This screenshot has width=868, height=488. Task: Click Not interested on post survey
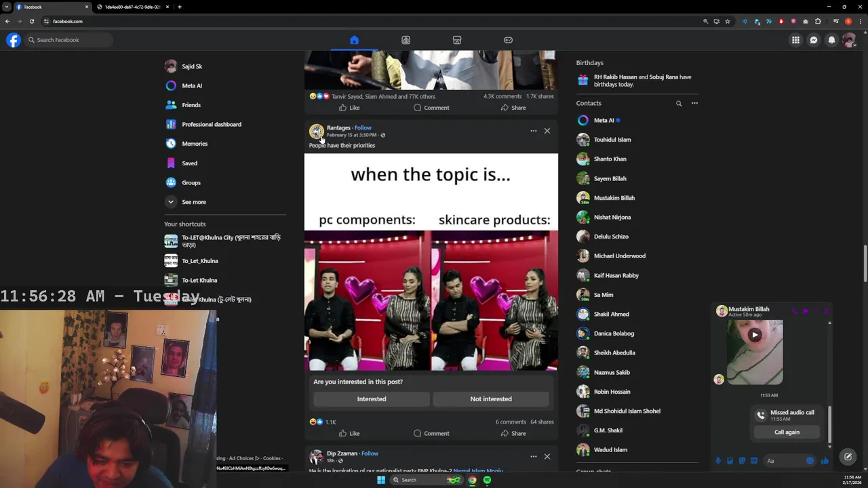491,399
